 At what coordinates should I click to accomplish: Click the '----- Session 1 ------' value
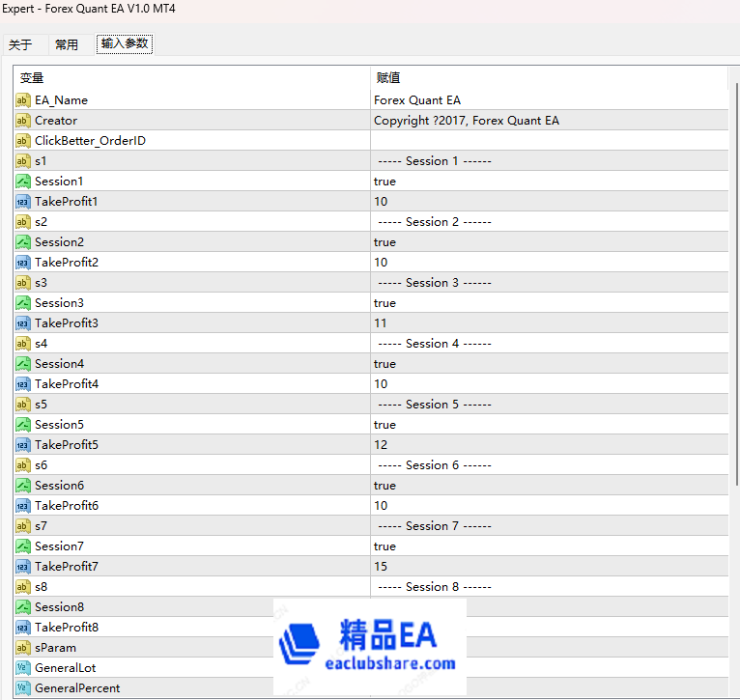click(x=435, y=161)
